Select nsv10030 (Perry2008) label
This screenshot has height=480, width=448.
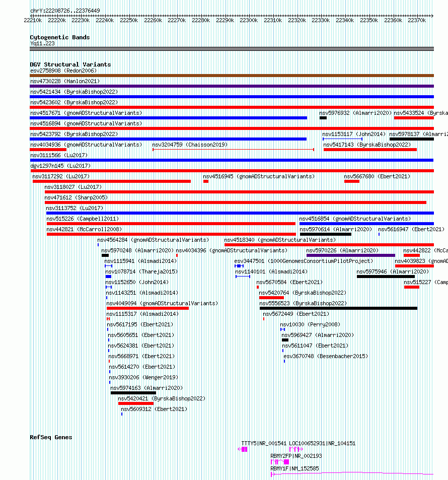(x=310, y=324)
